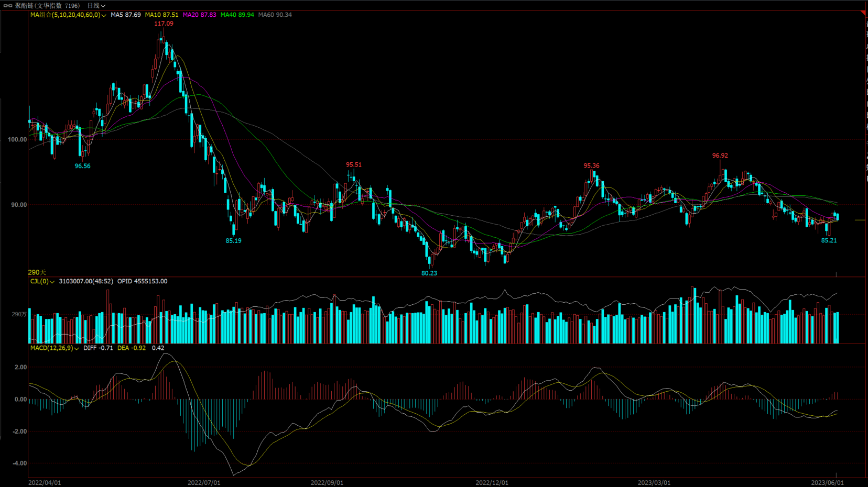Open the CJL(0) volume indicator dropdown
The width and height of the screenshot is (868, 487).
42,281
